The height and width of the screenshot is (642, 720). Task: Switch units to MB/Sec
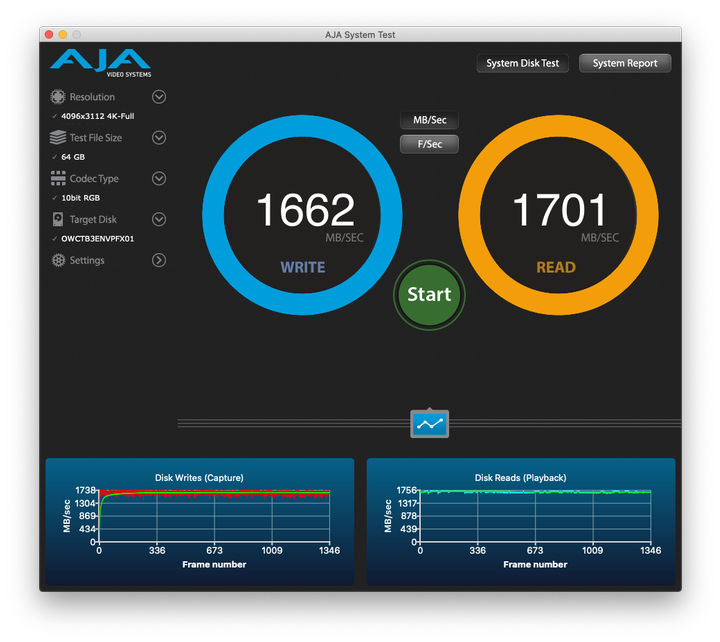pyautogui.click(x=429, y=120)
